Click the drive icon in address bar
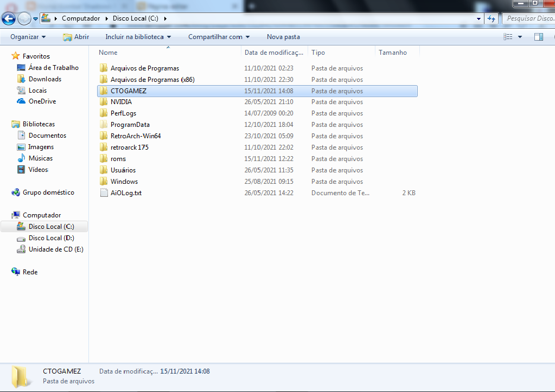Viewport: 555px width, 392px height. (x=46, y=18)
